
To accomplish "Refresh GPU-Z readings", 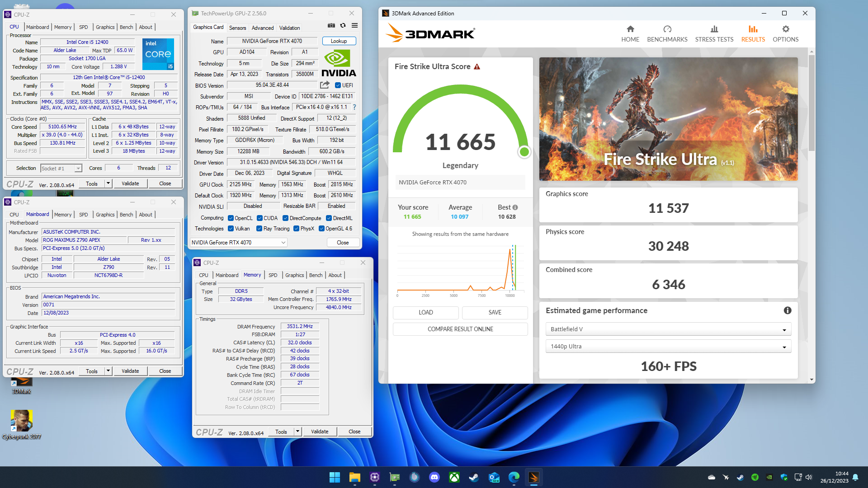I will coord(343,26).
